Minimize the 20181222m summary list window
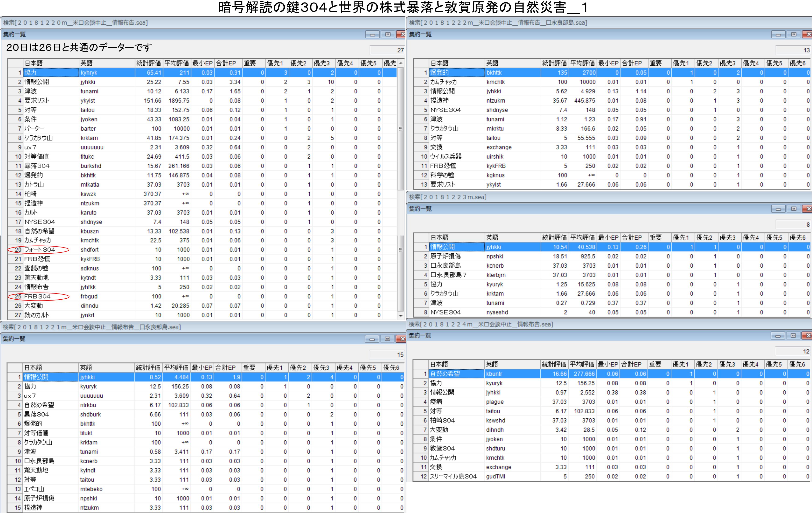Image resolution: width=812 pixels, height=513 pixels. (778, 34)
